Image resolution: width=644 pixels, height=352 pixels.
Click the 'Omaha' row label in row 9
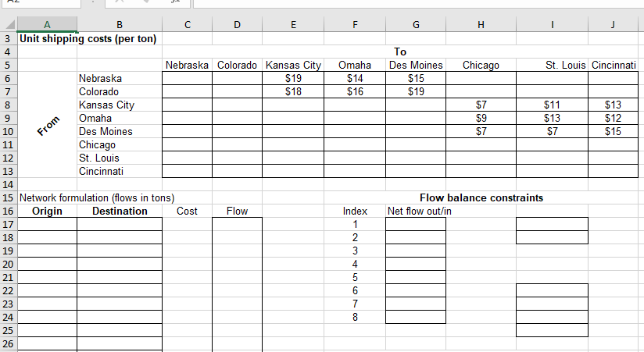click(120, 118)
